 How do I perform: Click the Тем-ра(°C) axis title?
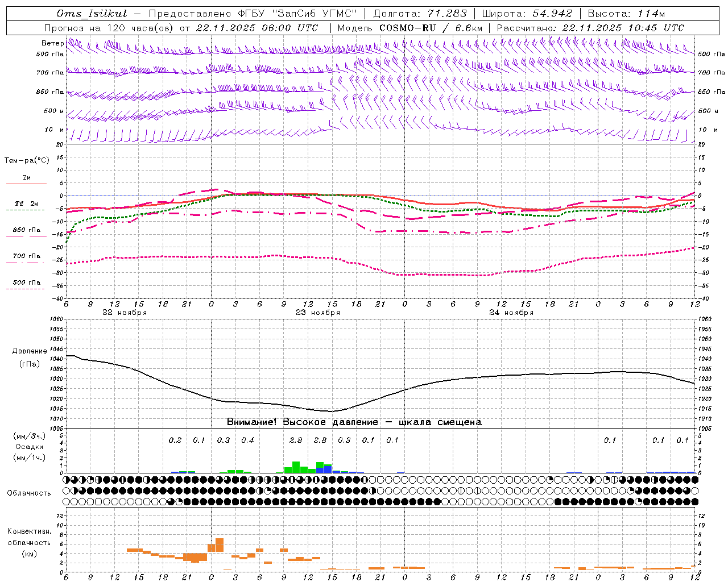click(x=27, y=160)
